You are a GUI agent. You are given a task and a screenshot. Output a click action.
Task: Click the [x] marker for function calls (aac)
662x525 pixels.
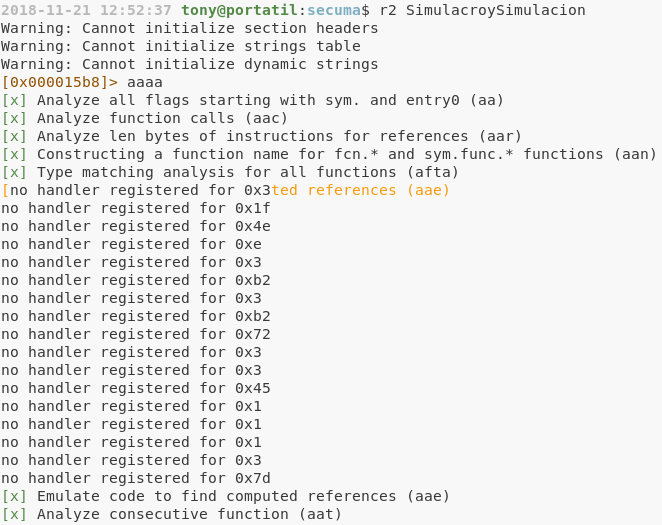pyautogui.click(x=14, y=118)
